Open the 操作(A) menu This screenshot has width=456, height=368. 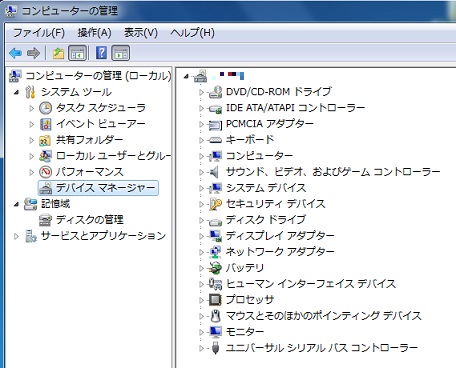(x=94, y=33)
